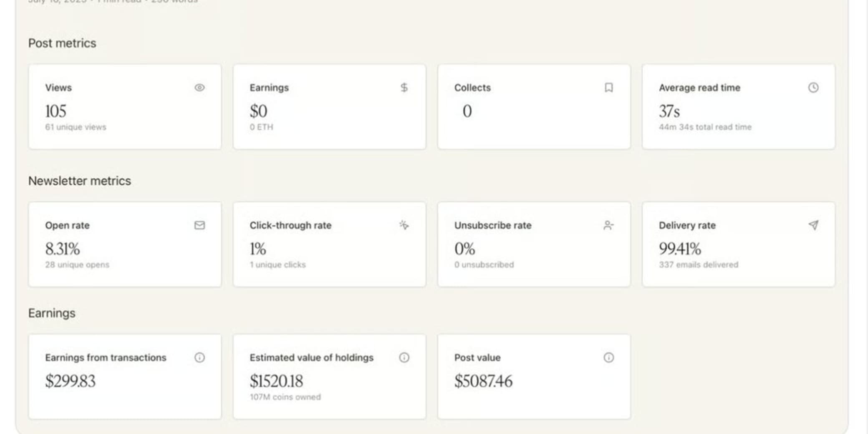Click the user-minus icon on Unsubscribe rate
Viewport: 868px width, 434px height.
point(609,225)
